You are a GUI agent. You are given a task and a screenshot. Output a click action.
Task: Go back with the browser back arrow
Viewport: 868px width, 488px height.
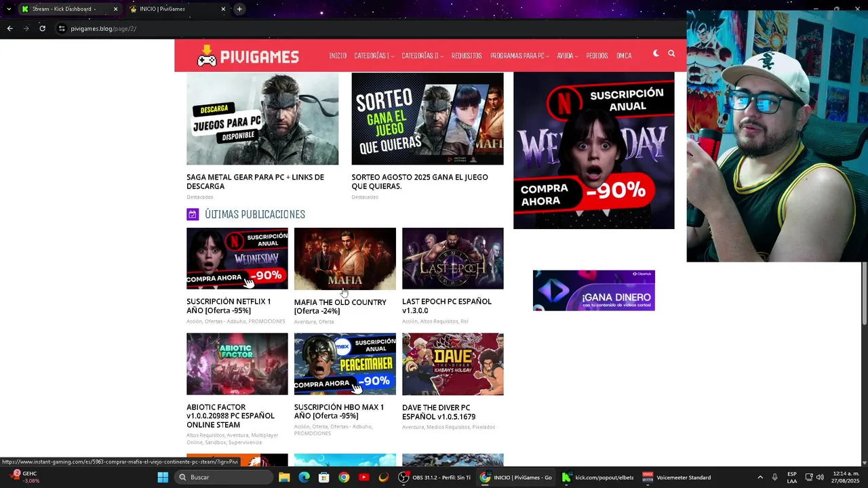coord(9,28)
